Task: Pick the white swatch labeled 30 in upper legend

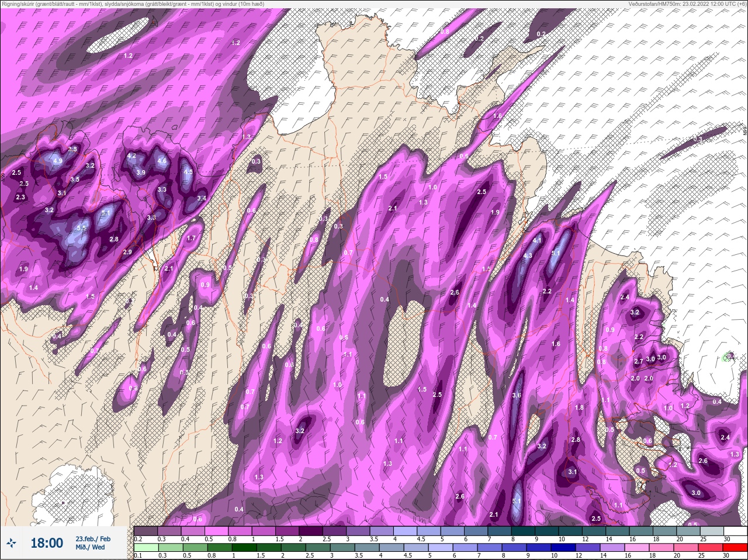Action: 735,531
